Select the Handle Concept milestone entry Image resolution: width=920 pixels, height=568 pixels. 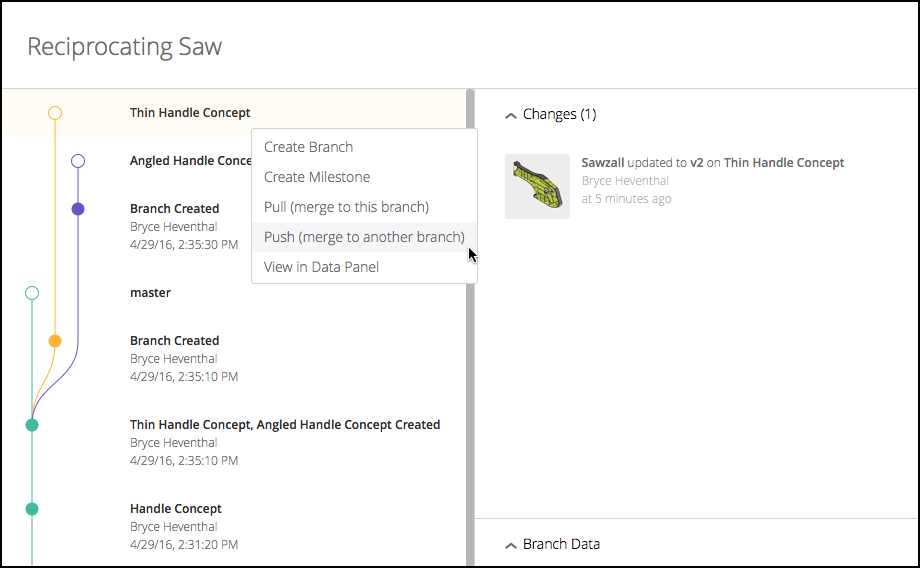pyautogui.click(x=176, y=509)
